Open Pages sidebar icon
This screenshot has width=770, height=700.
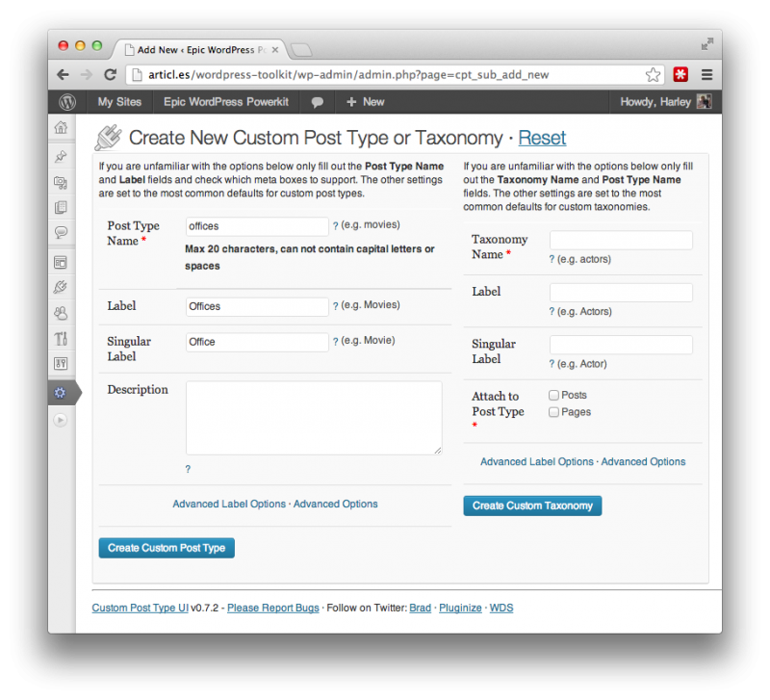click(61, 207)
